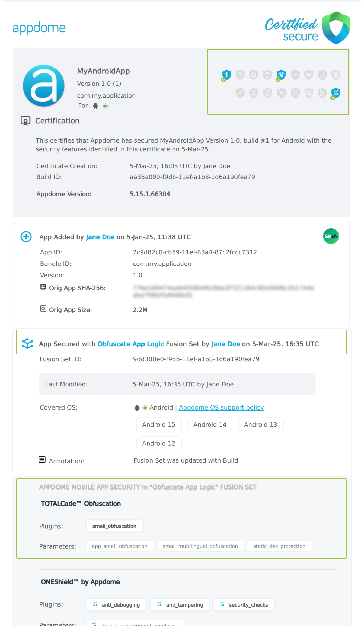Open the Obfuscate App Logic fusion set link
The width and height of the screenshot is (364, 627).
[x=131, y=344]
